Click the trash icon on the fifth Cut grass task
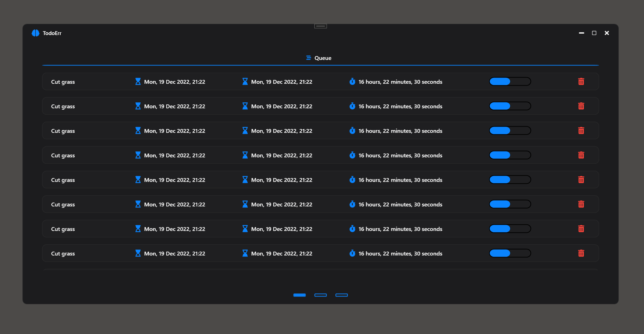 tap(581, 179)
